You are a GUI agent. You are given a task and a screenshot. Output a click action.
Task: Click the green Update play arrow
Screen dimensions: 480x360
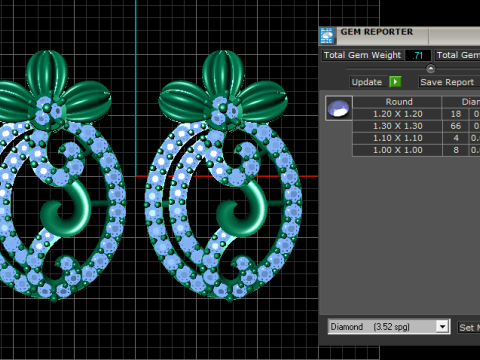pyautogui.click(x=395, y=82)
